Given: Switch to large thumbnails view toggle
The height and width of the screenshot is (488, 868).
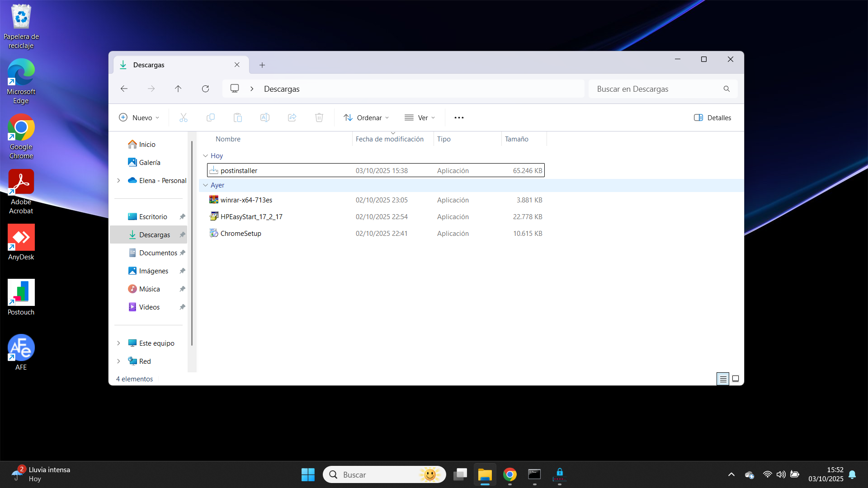Looking at the screenshot, I should point(736,379).
